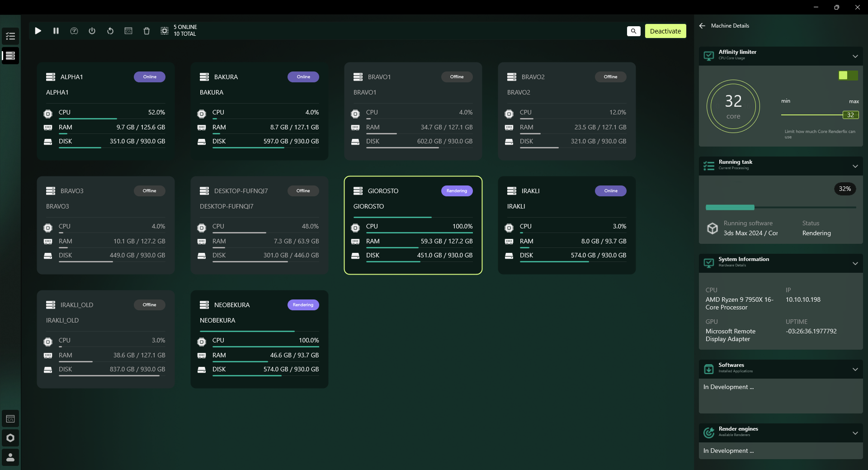Collapse the Running task section
The height and width of the screenshot is (470, 868).
[855, 166]
